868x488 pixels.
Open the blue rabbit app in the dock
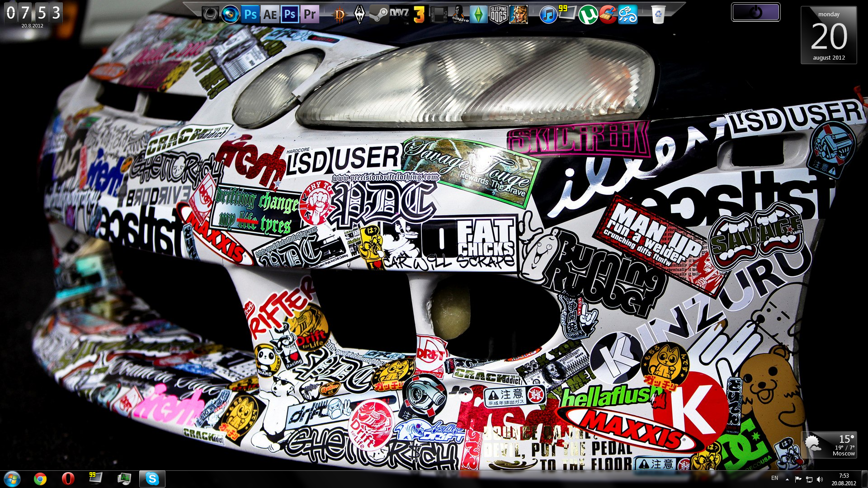point(628,14)
